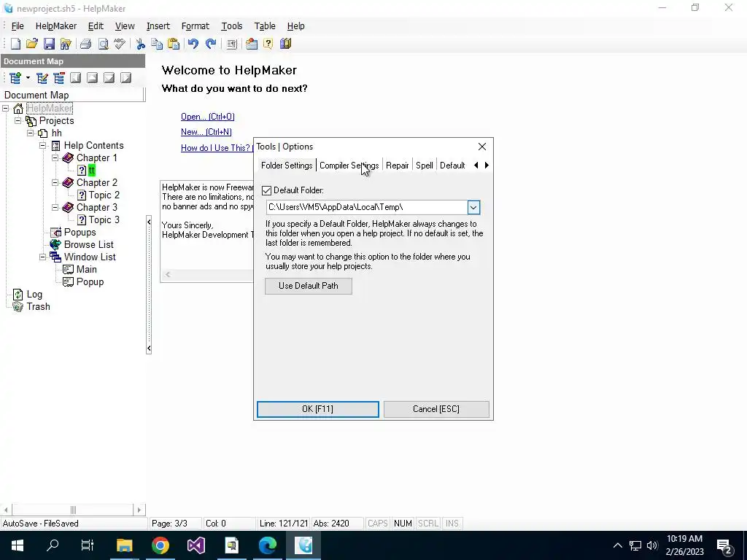Collapse the Window List node

click(x=43, y=257)
